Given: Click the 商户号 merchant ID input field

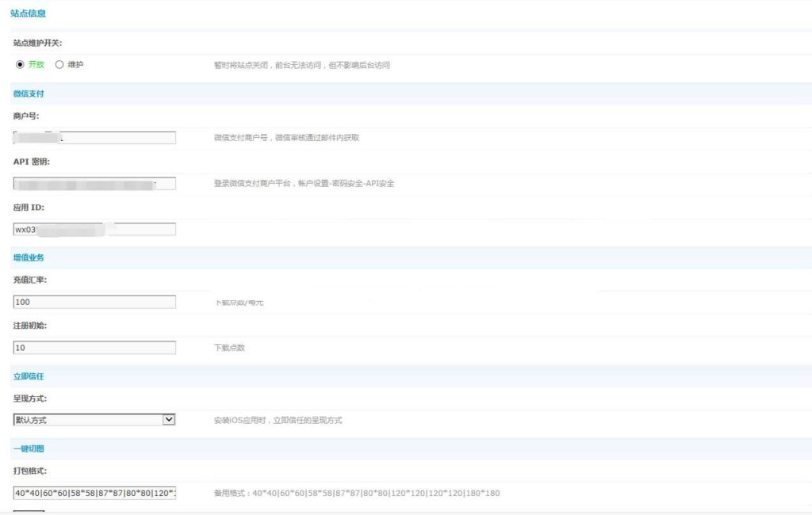Looking at the screenshot, I should tap(95, 137).
